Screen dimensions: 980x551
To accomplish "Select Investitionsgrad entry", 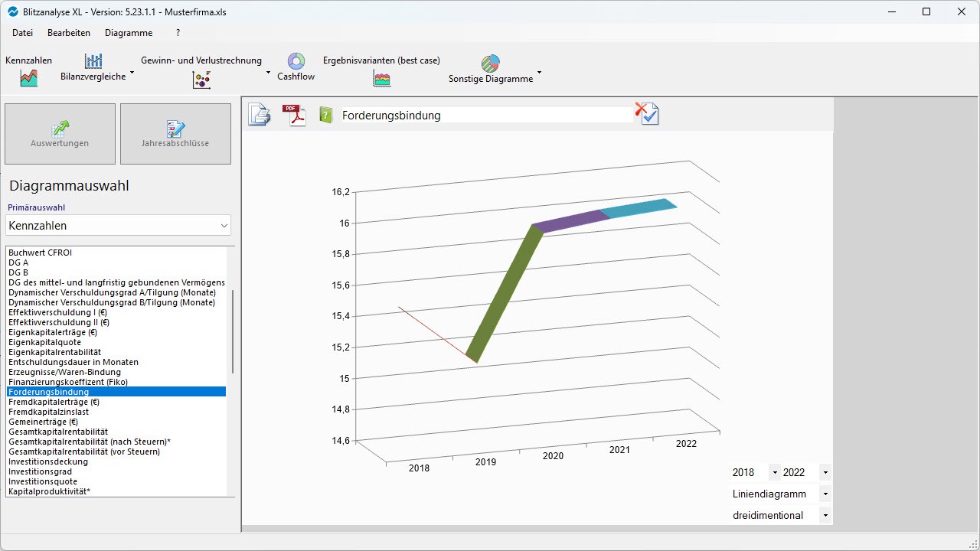I will (116, 471).
